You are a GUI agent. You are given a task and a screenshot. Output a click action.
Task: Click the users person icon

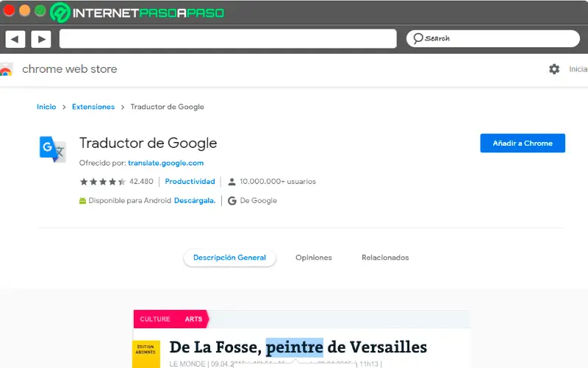click(232, 182)
